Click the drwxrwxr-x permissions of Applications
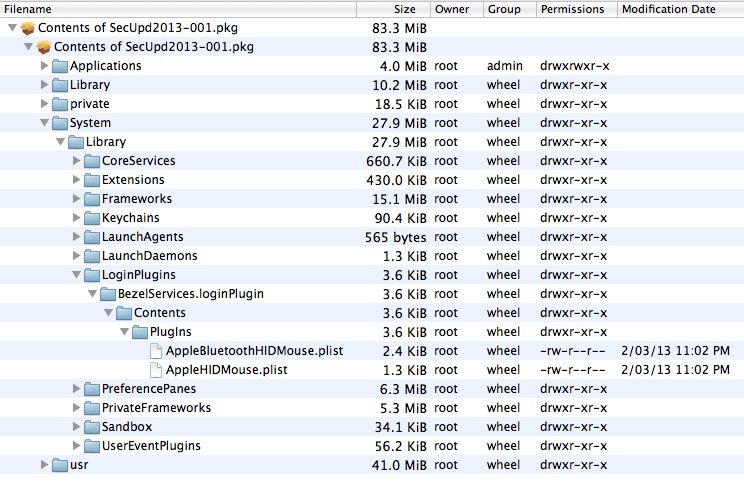The width and height of the screenshot is (744, 490). [x=575, y=66]
